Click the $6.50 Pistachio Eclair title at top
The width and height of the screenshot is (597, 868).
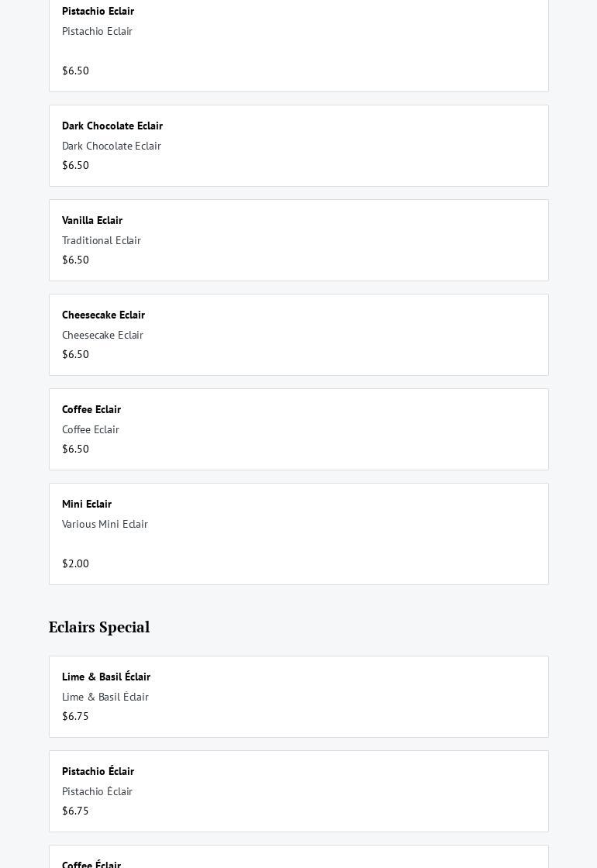[x=98, y=11]
